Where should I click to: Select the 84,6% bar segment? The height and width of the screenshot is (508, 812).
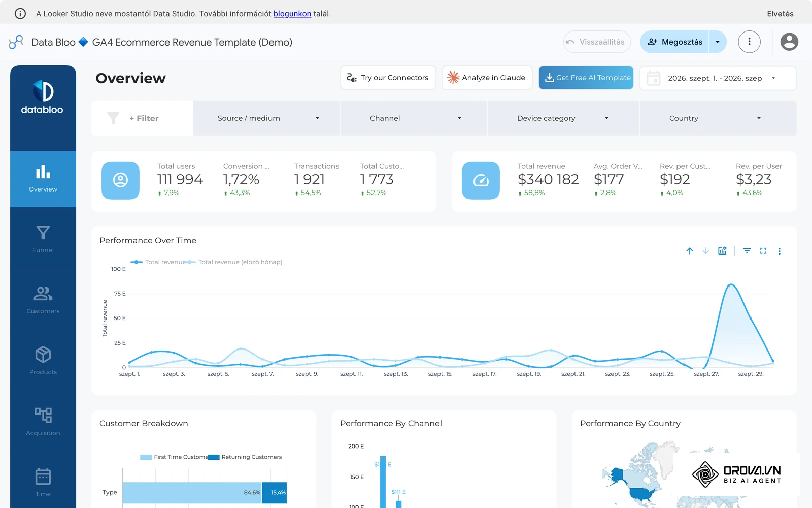[192, 493]
